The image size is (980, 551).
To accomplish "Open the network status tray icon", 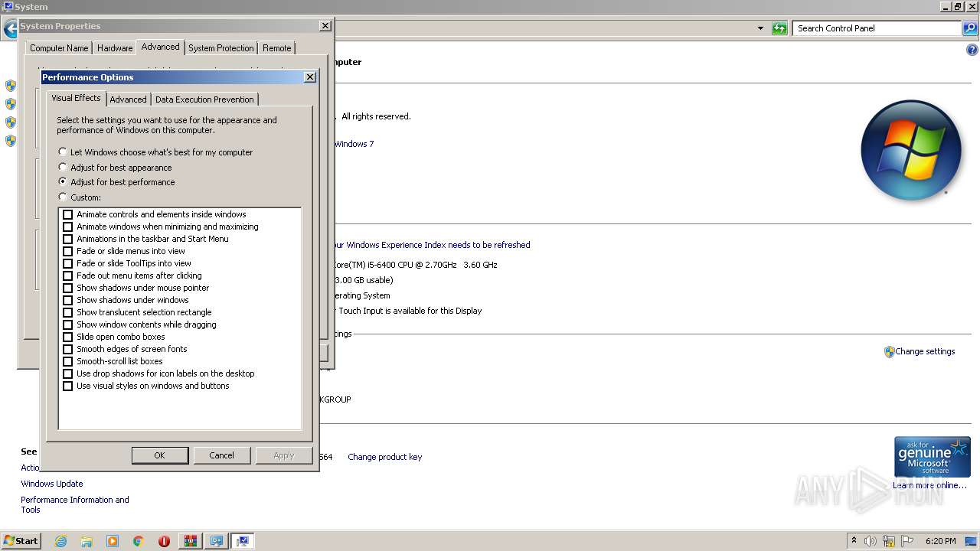I will (x=889, y=541).
